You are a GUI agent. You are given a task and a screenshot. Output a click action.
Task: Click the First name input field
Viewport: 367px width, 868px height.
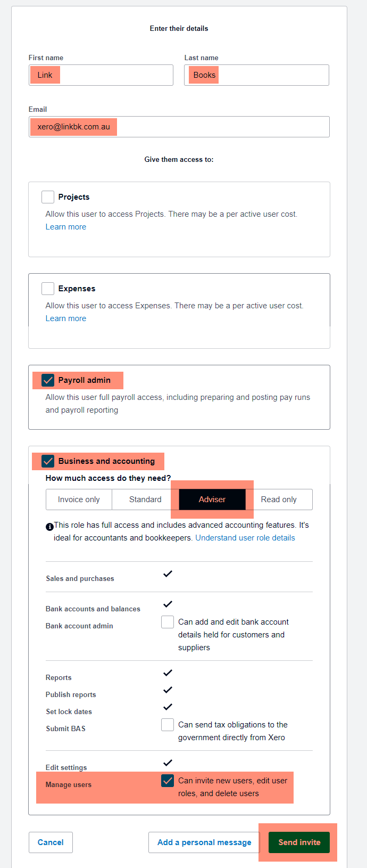(101, 75)
